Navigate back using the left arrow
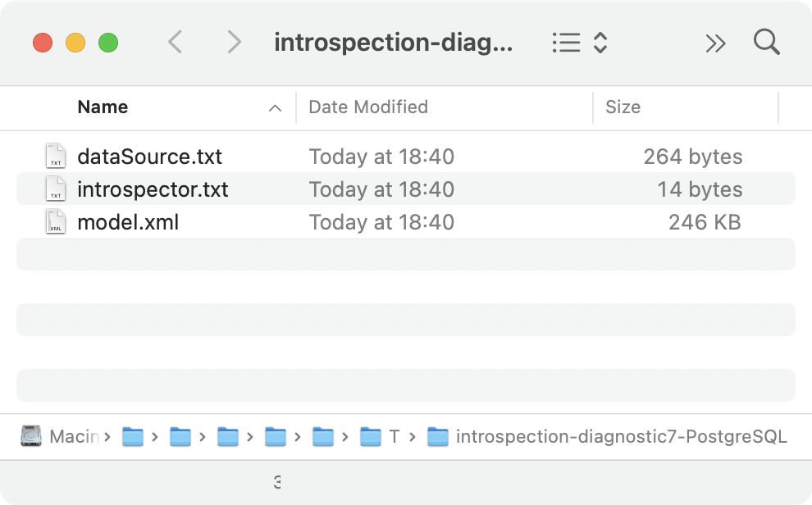The image size is (812, 505). (175, 43)
